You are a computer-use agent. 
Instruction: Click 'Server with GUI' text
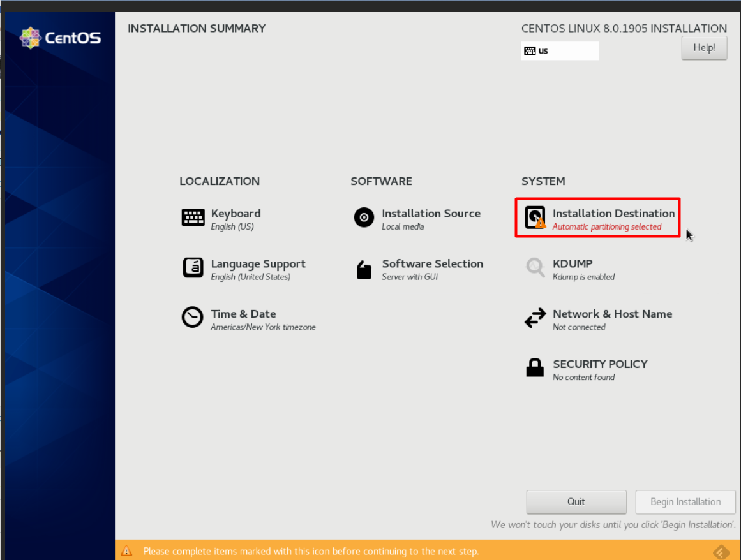(409, 277)
